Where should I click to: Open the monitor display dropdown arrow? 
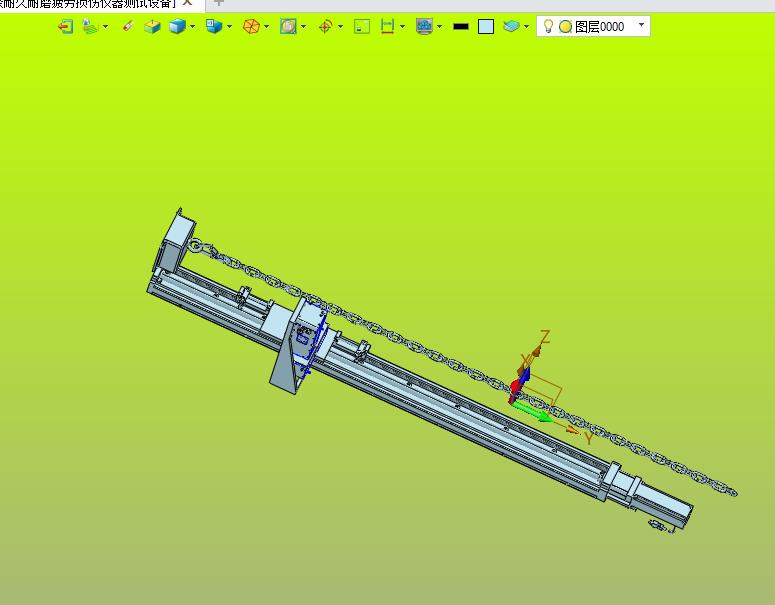pos(439,27)
